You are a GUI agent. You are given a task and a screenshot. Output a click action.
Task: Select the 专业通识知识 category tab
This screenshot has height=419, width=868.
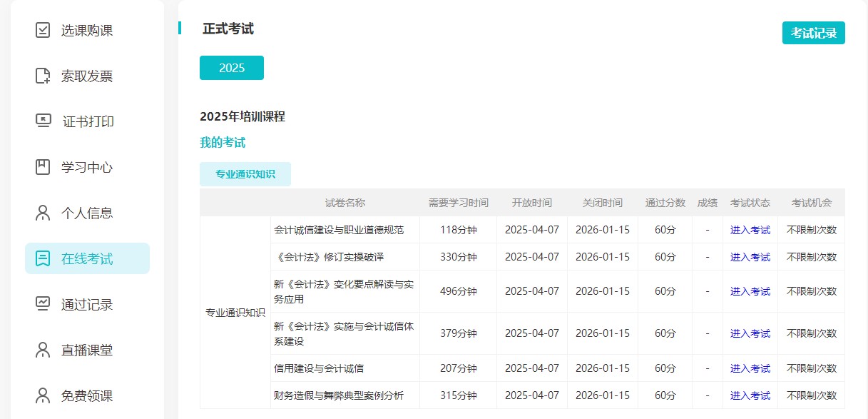point(245,173)
